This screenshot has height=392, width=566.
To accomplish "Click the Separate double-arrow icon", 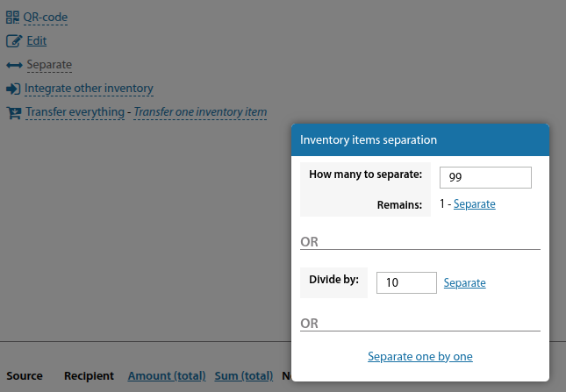I will [x=13, y=65].
